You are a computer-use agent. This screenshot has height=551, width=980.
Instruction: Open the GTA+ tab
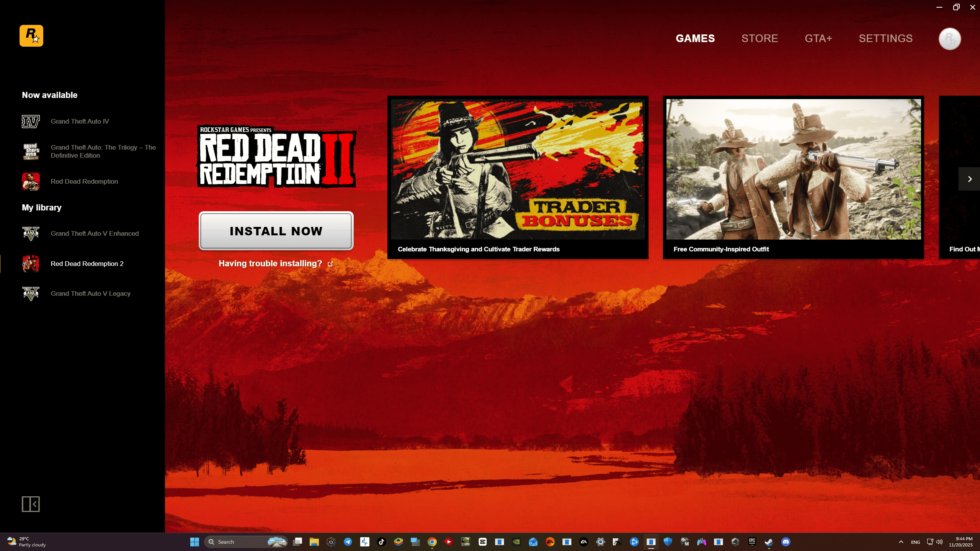[x=818, y=39]
